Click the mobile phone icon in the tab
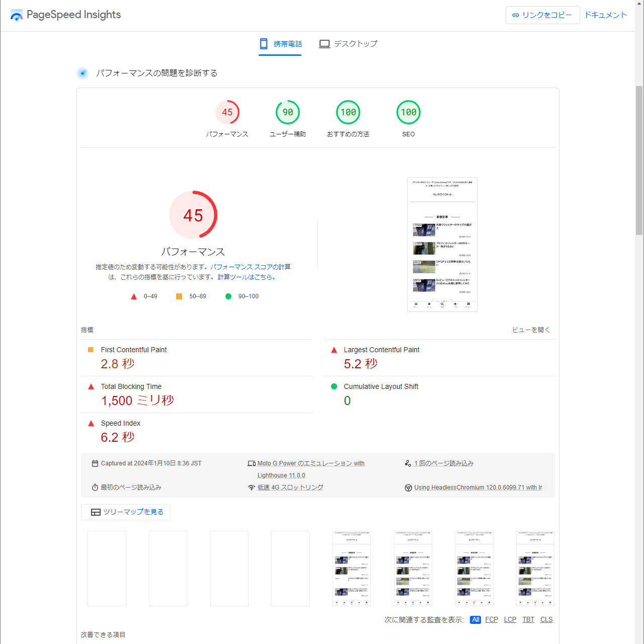Viewport: 644px width, 644px height. click(264, 44)
